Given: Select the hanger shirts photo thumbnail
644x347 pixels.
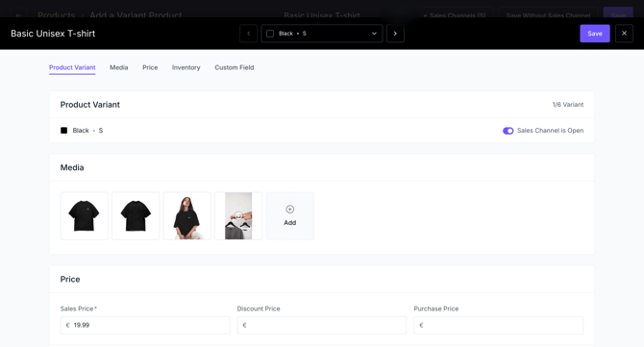Looking at the screenshot, I should pos(238,216).
